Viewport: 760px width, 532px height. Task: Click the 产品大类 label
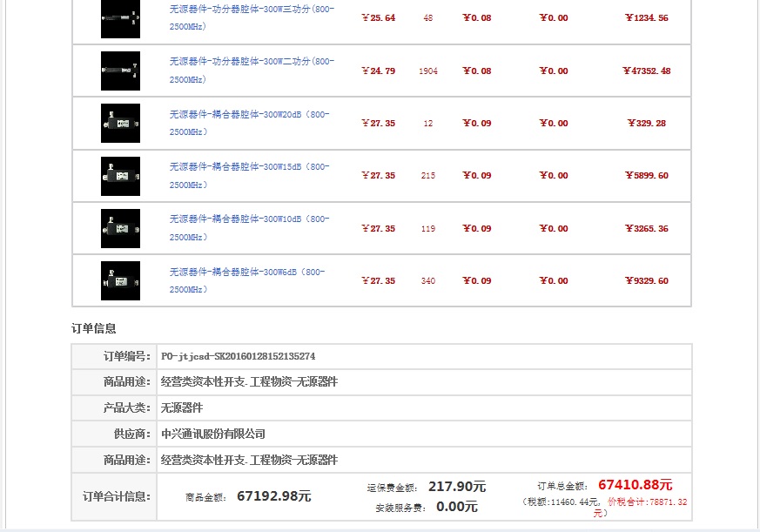127,407
